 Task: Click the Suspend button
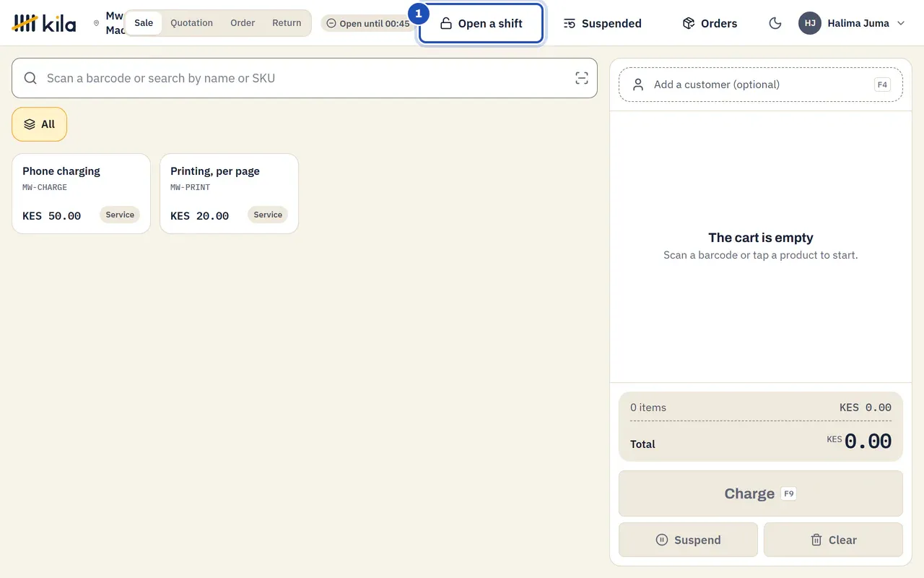point(688,540)
